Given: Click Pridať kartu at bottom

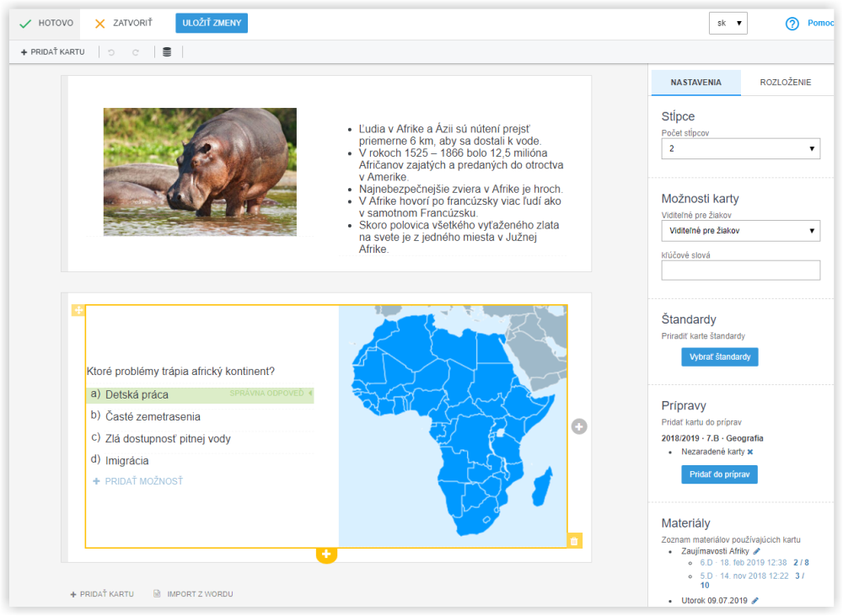Looking at the screenshot, I should pos(102,594).
